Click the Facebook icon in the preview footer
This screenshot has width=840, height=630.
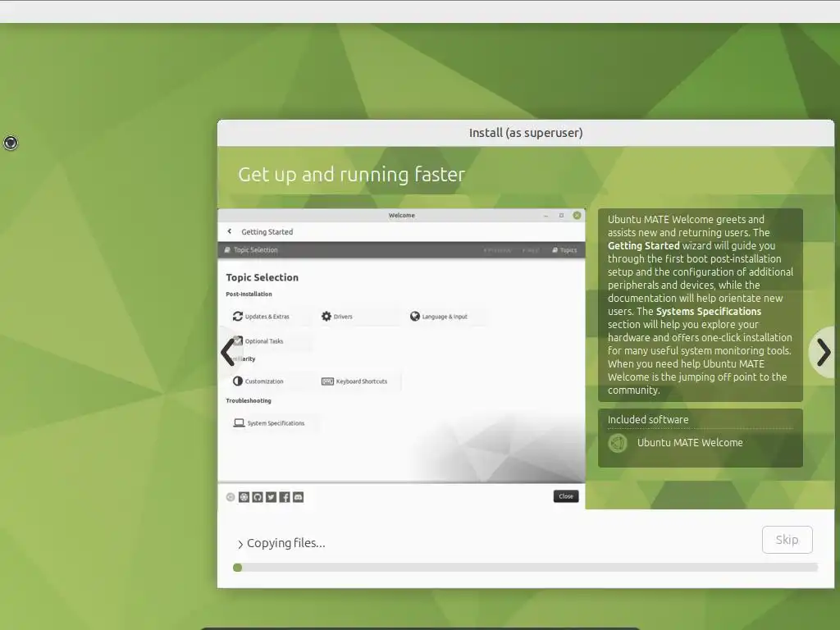click(285, 497)
